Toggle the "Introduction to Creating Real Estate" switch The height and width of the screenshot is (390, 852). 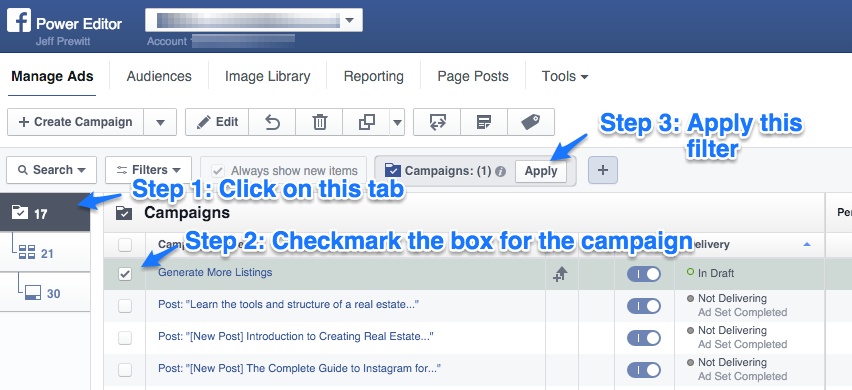tap(643, 338)
